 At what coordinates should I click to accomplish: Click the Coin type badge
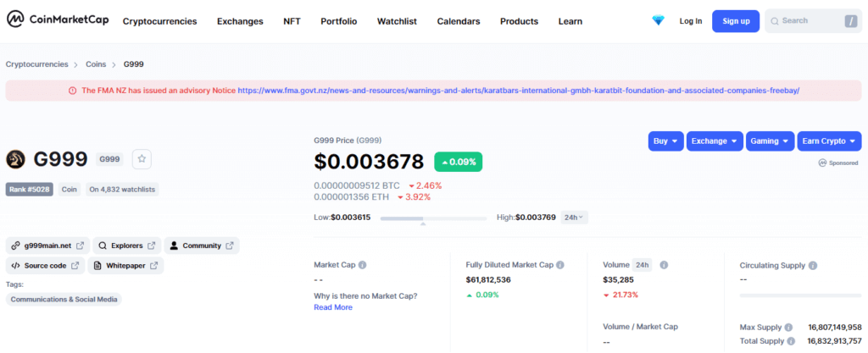(70, 190)
